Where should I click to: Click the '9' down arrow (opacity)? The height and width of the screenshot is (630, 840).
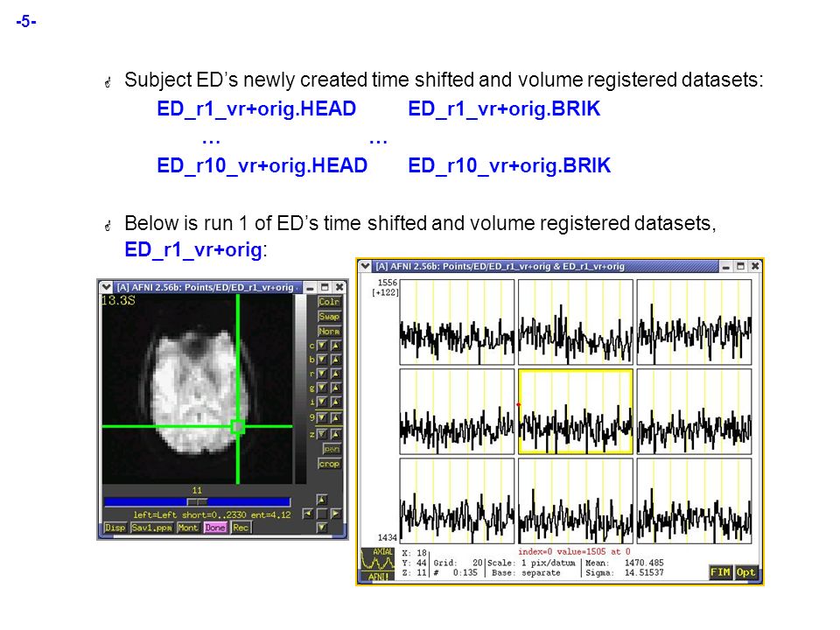point(322,417)
